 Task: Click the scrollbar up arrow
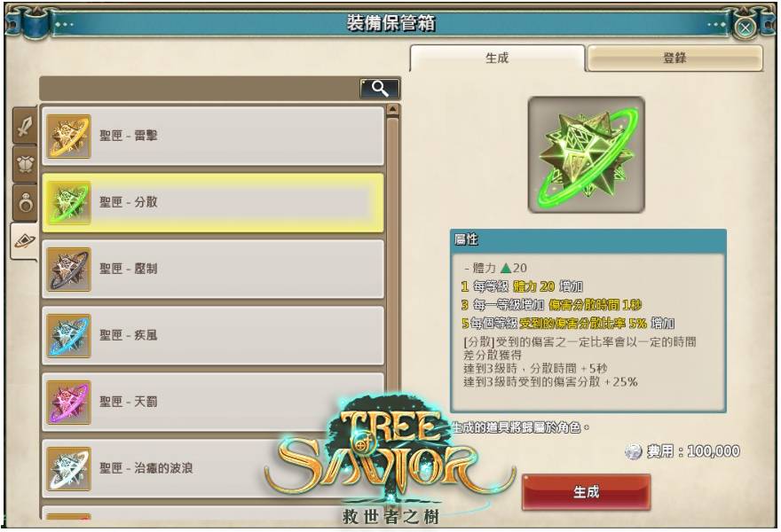click(x=392, y=109)
